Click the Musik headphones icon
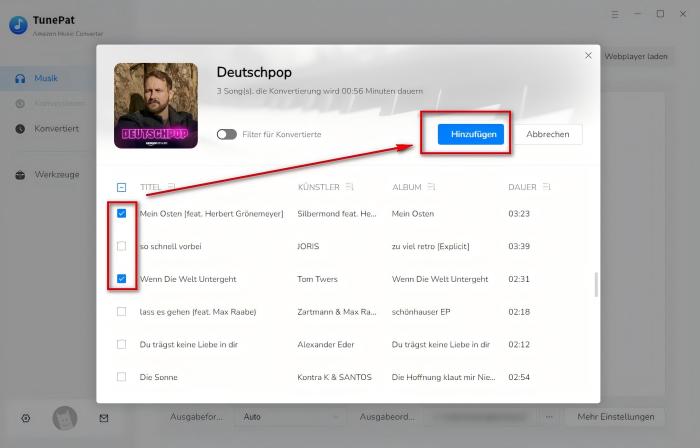 20,79
